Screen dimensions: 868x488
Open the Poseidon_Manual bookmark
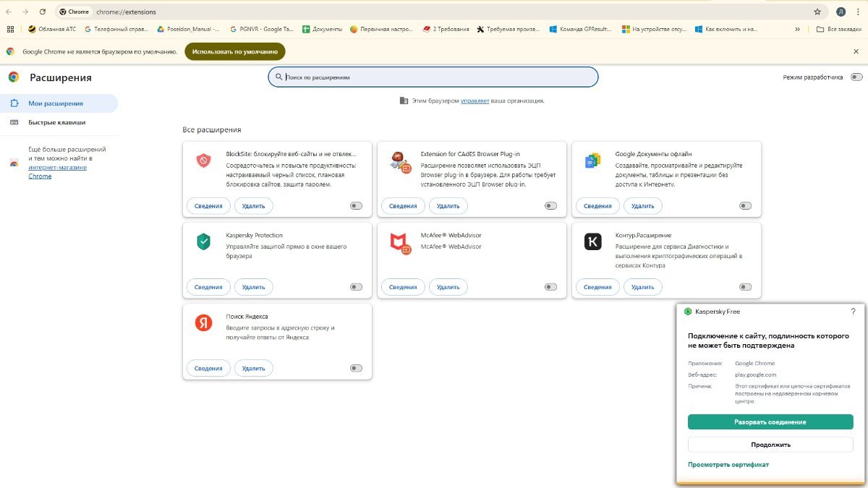188,30
